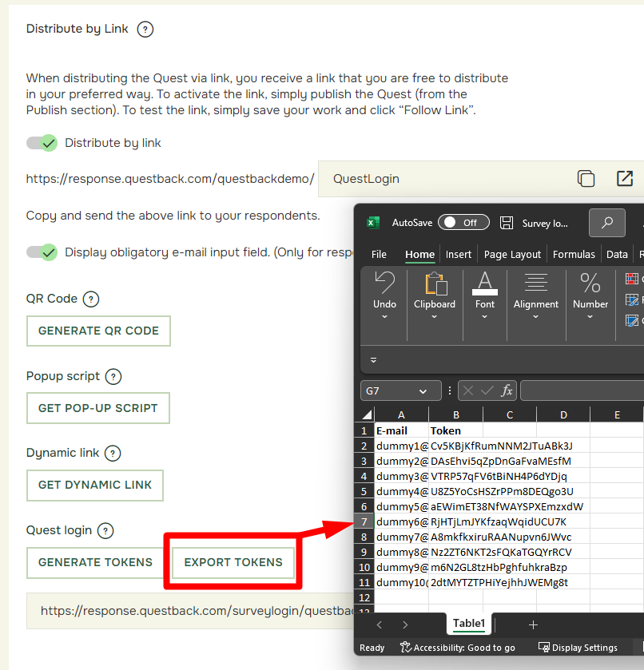This screenshot has height=670, width=644.
Task: Open the Excel search magnifier
Action: (607, 223)
